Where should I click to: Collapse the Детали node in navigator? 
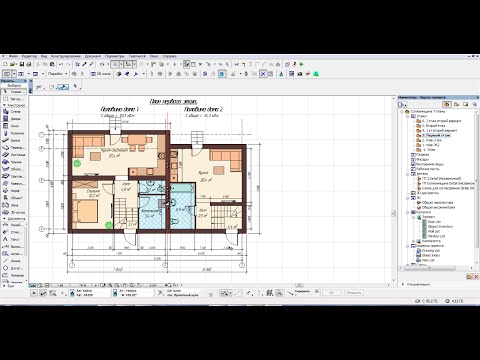pyautogui.click(x=408, y=174)
